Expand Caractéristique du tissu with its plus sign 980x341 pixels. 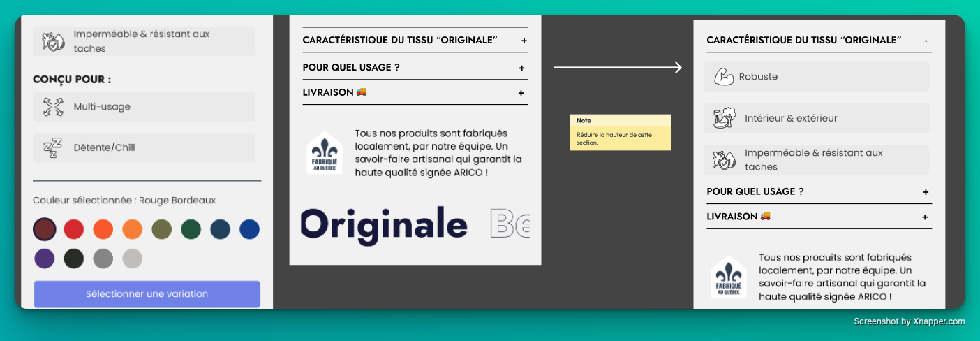(524, 41)
